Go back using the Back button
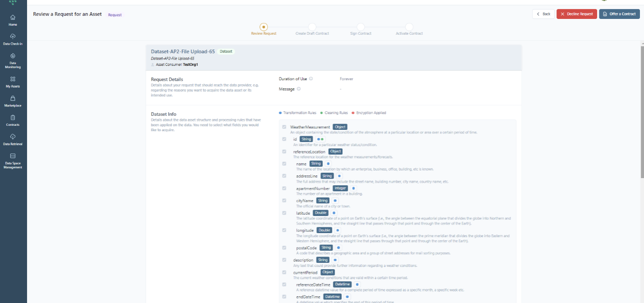 coord(543,14)
